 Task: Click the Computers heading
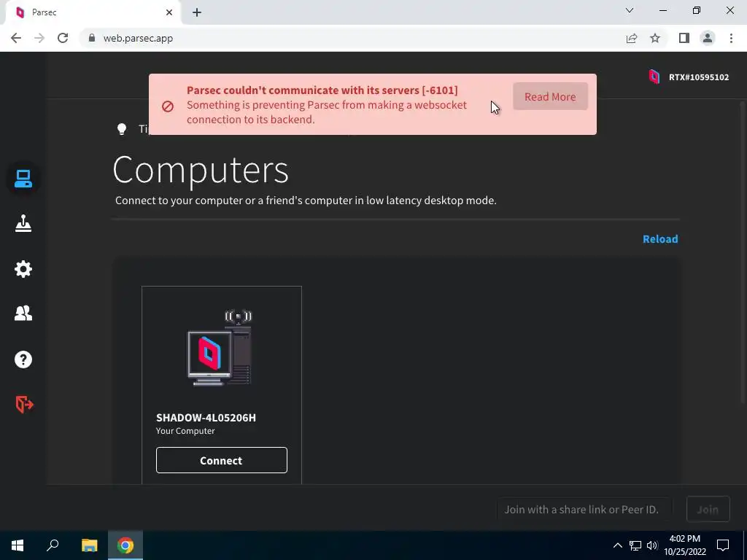pos(201,169)
